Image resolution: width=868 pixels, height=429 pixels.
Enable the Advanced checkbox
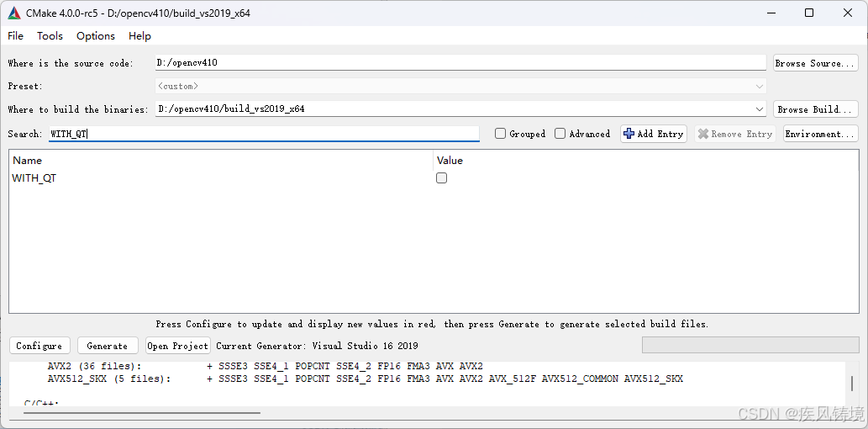click(560, 134)
